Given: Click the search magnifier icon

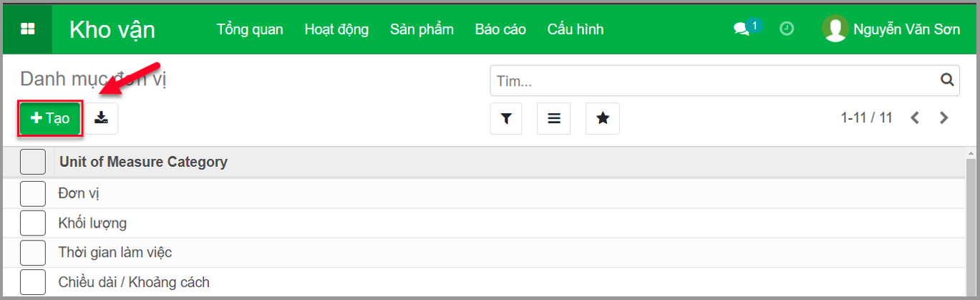Looking at the screenshot, I should tap(946, 80).
